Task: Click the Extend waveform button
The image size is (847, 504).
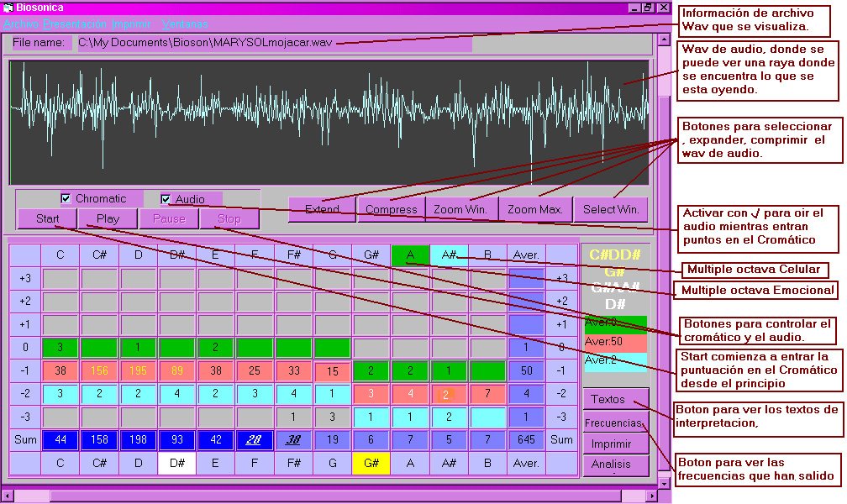Action: pyautogui.click(x=322, y=209)
